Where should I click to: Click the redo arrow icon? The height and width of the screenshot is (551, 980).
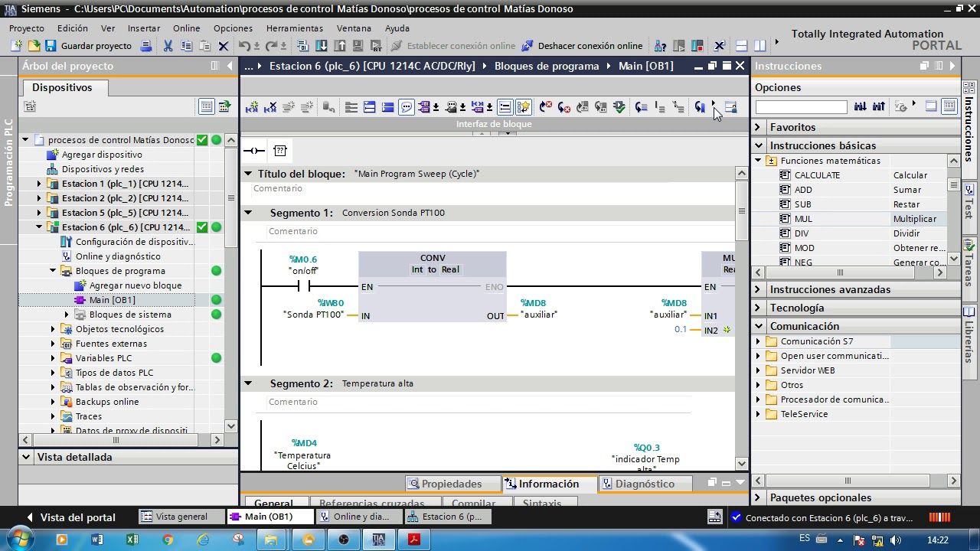click(271, 46)
